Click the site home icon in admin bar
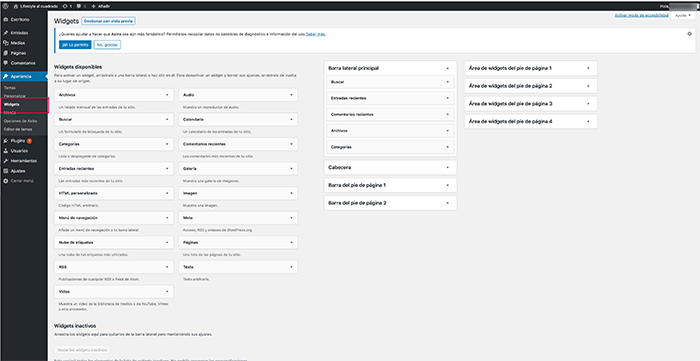The width and height of the screenshot is (700, 361). (x=16, y=6)
